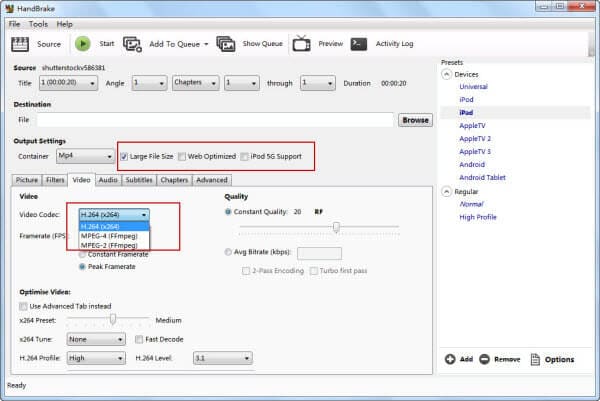Screen dimensions: 600x401
Task: Switch to the Filters tab
Action: [x=55, y=180]
